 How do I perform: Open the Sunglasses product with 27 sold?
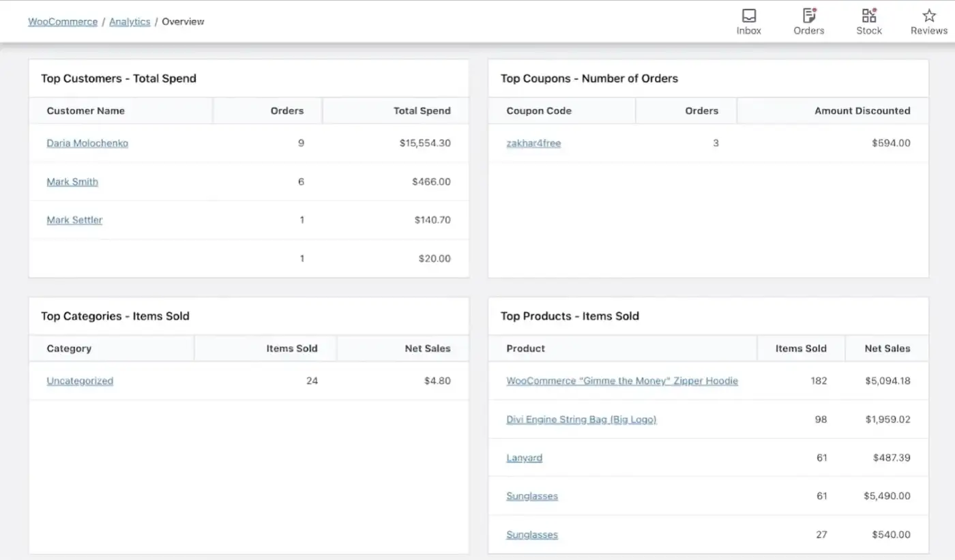coord(531,535)
